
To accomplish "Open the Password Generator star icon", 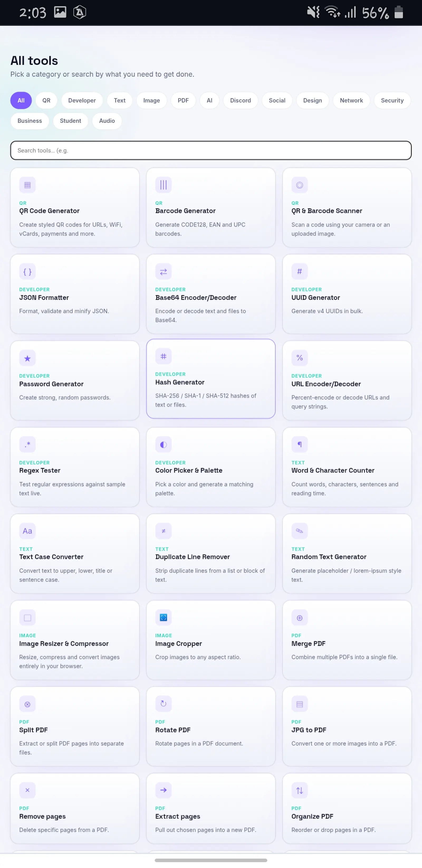I will pos(27,358).
